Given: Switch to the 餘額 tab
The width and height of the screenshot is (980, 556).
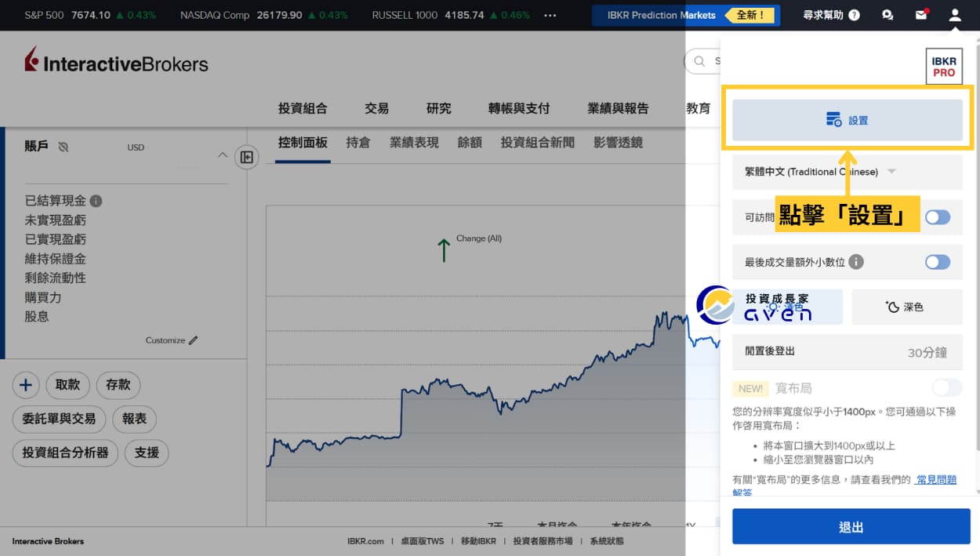Looking at the screenshot, I should pos(470,143).
